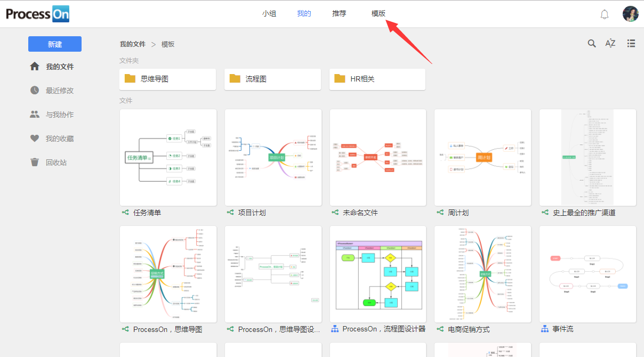Open the 史上最全的推广渠道 thumbnail
Image resolution: width=644 pixels, height=357 pixels.
587,157
